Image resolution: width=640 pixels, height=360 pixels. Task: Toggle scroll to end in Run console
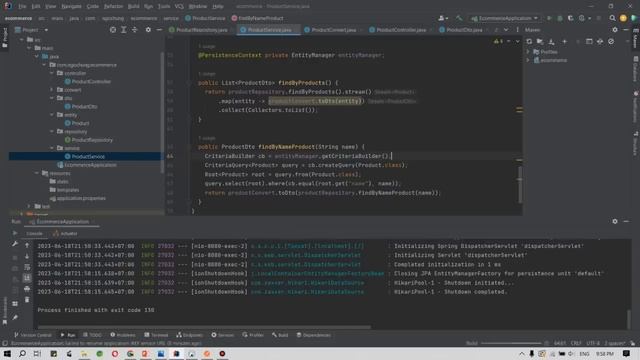click(x=27, y=278)
